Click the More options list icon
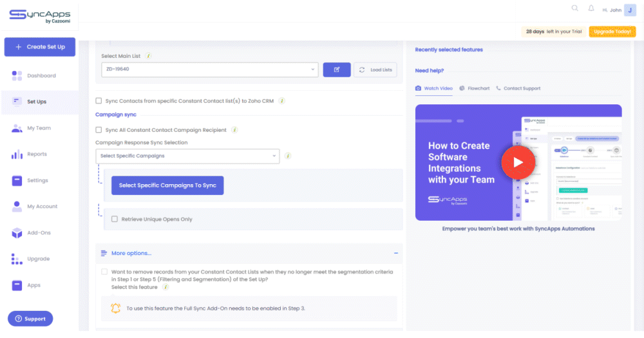This screenshot has height=338, width=644. point(104,254)
